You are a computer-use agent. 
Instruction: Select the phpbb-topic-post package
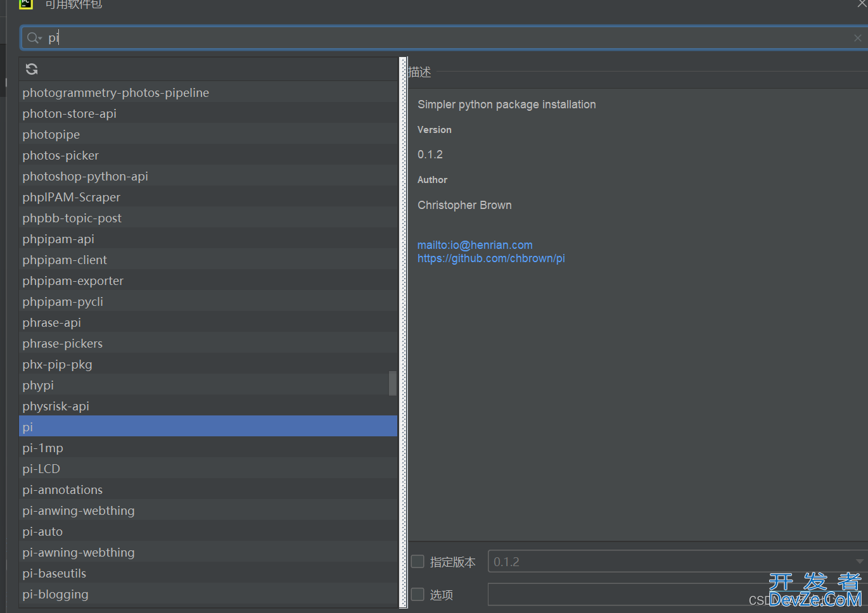pyautogui.click(x=208, y=218)
